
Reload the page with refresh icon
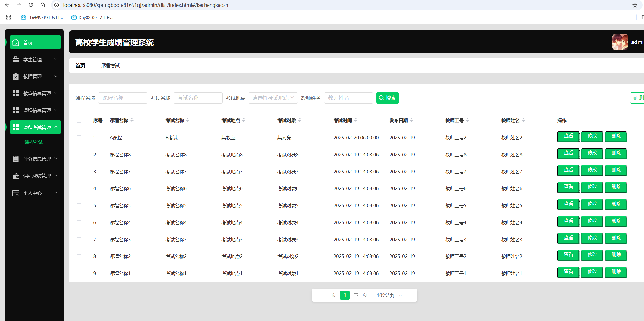[x=31, y=5]
